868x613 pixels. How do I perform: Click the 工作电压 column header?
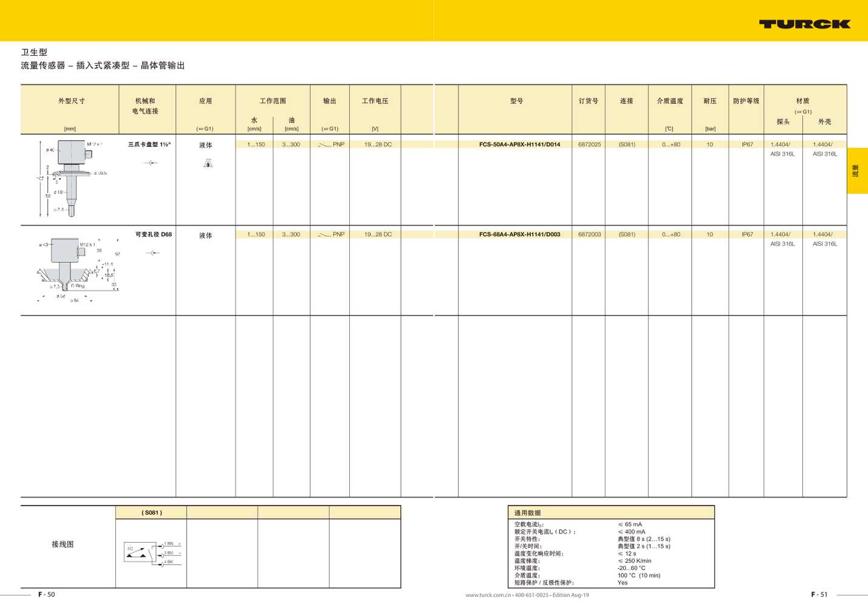click(375, 101)
